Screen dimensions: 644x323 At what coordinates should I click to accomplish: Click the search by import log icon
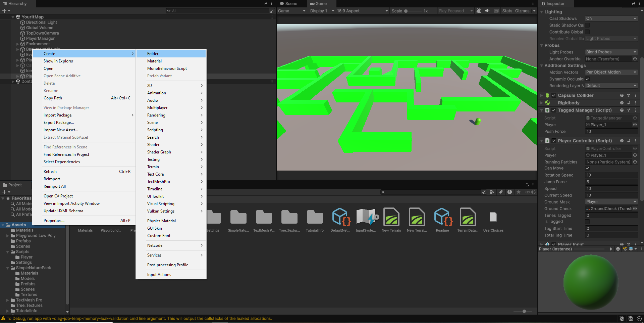pyautogui.click(x=509, y=192)
